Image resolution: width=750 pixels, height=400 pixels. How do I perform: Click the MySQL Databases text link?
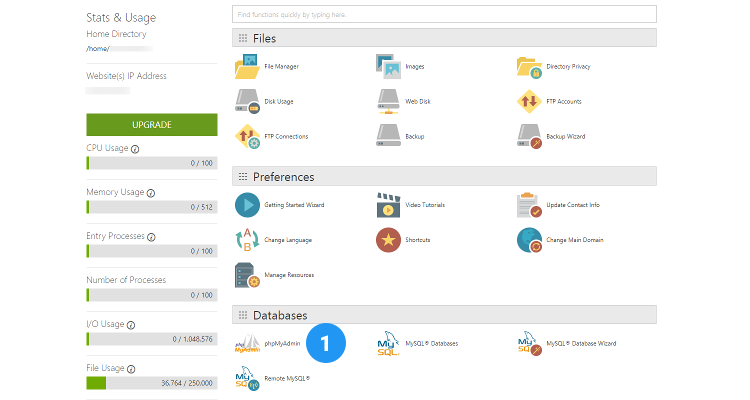click(x=431, y=344)
